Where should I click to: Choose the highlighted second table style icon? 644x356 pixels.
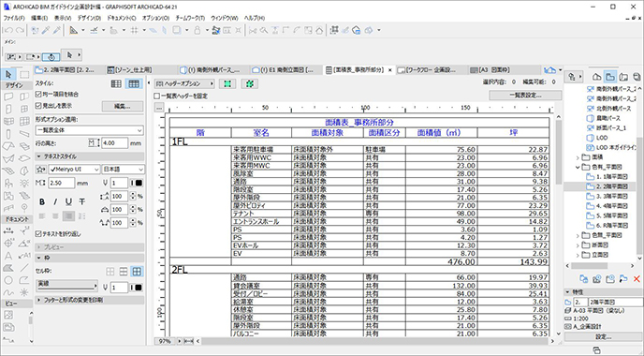click(x=134, y=84)
